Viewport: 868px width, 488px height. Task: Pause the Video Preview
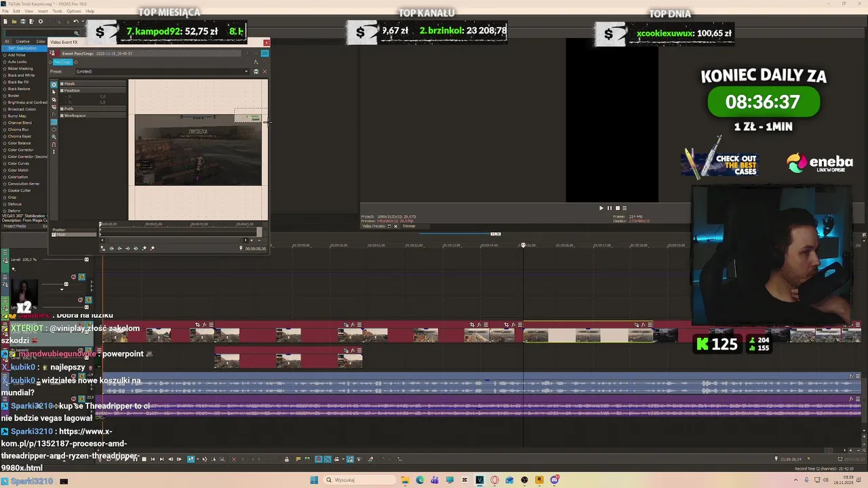click(609, 208)
